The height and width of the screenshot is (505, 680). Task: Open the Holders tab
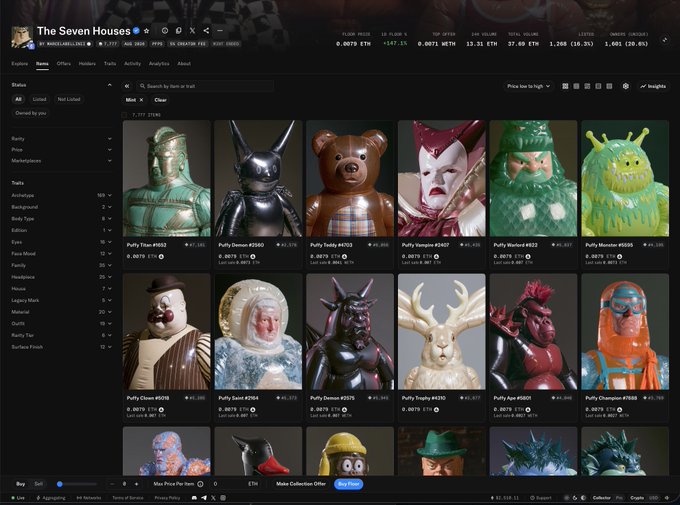tap(87, 63)
